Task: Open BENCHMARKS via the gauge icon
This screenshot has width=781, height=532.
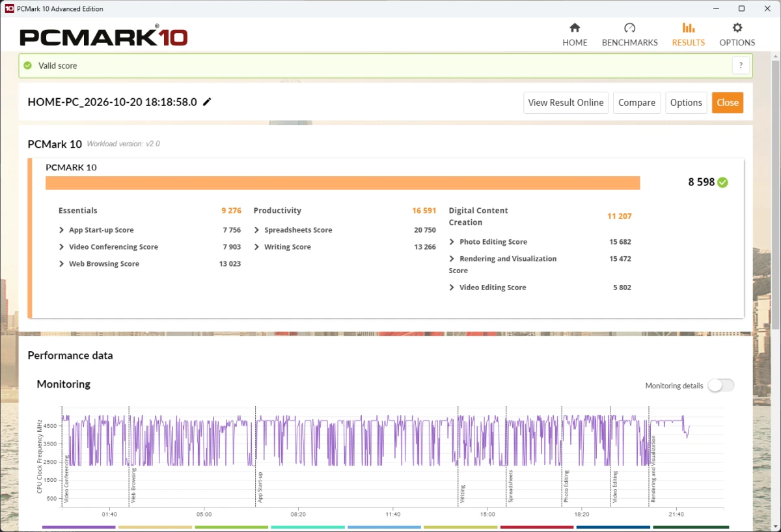Action: click(x=629, y=34)
